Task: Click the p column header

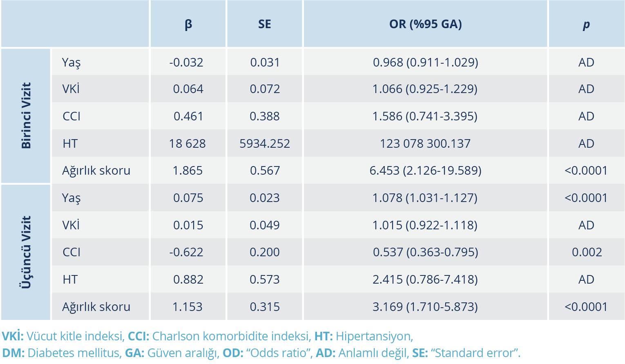Action: 586,24
